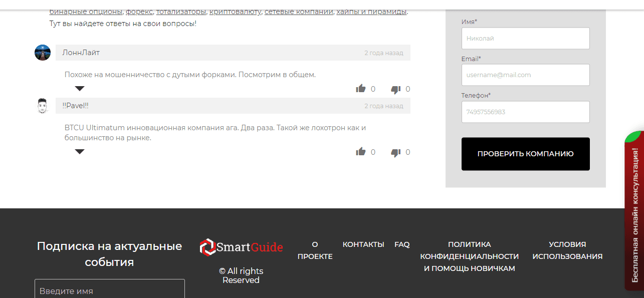644x298 pixels.
Task: Like the ЛоннЛайт comment with thumbs up
Action: (x=361, y=89)
